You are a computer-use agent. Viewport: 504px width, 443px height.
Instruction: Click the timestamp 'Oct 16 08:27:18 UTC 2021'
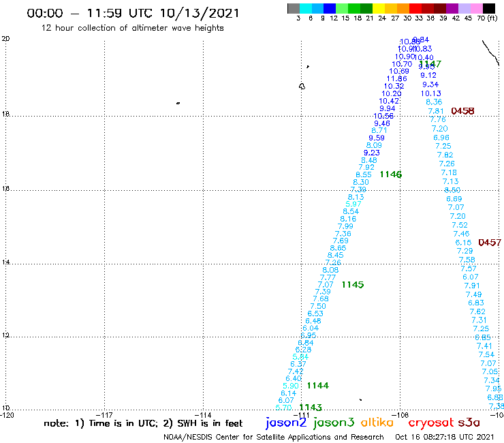click(444, 437)
